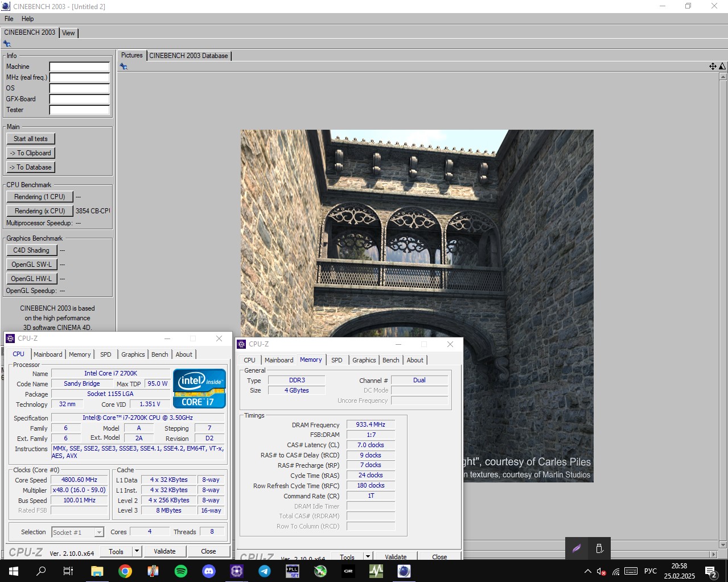
Task: Click the crosshair move icon in the Pictures panel
Action: [713, 67]
